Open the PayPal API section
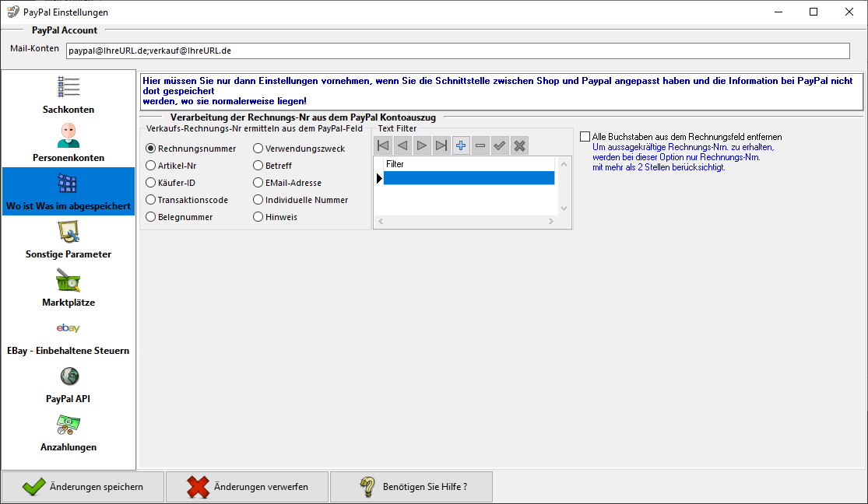Viewport: 868px width, 504px height. coord(69,384)
